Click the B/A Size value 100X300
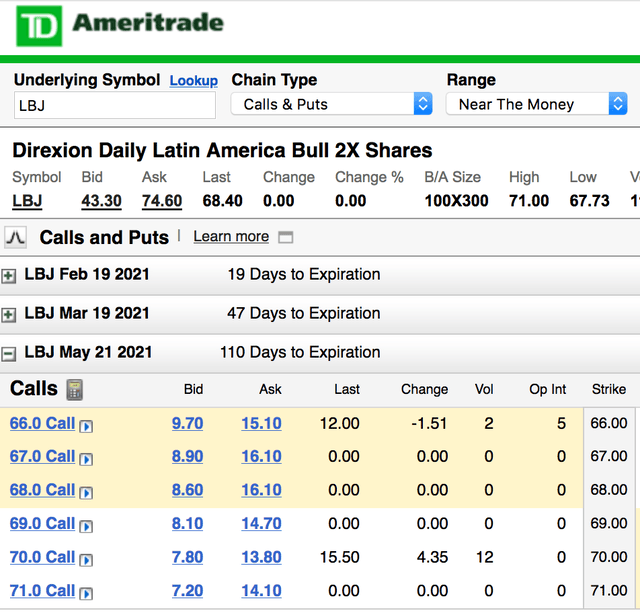This screenshot has height=613, width=640. 456,201
